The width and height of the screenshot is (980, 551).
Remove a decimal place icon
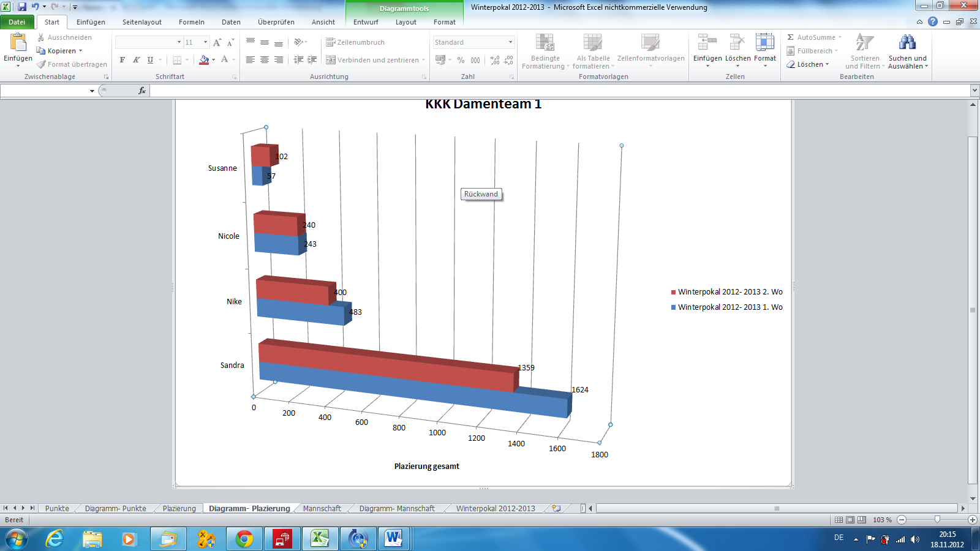[508, 60]
